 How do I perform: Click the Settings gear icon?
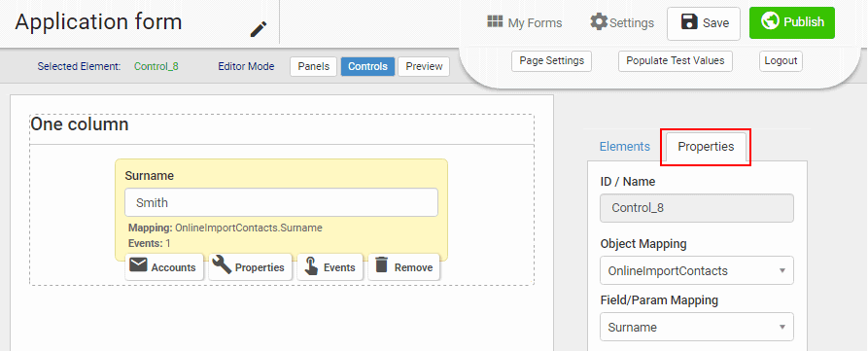(599, 22)
